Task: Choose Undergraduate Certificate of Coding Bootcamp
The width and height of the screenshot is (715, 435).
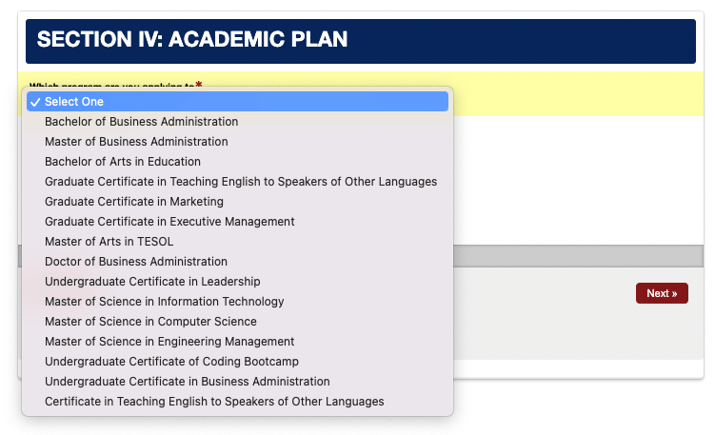Action: coord(237,362)
